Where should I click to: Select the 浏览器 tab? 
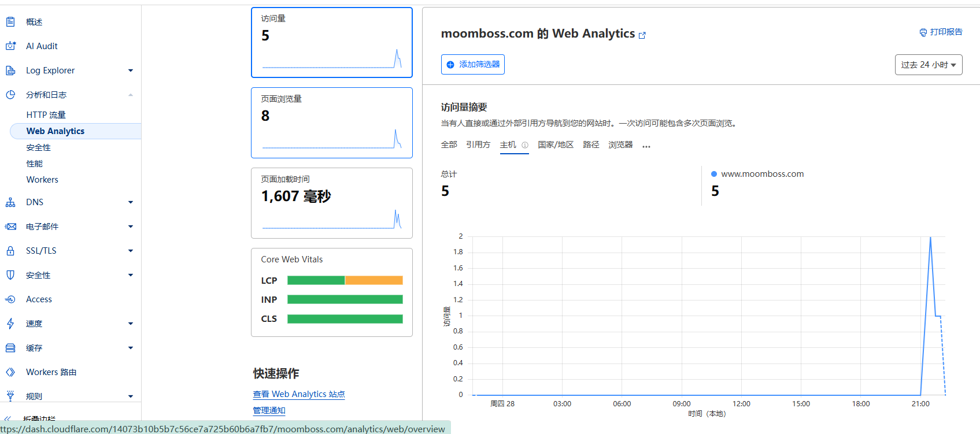[620, 144]
